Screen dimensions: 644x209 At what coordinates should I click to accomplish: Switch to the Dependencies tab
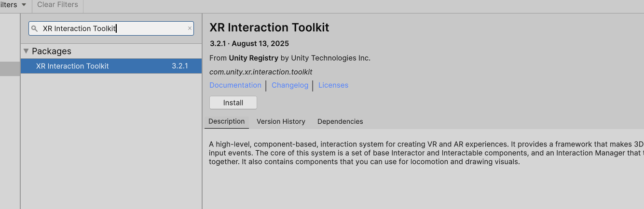tap(340, 121)
